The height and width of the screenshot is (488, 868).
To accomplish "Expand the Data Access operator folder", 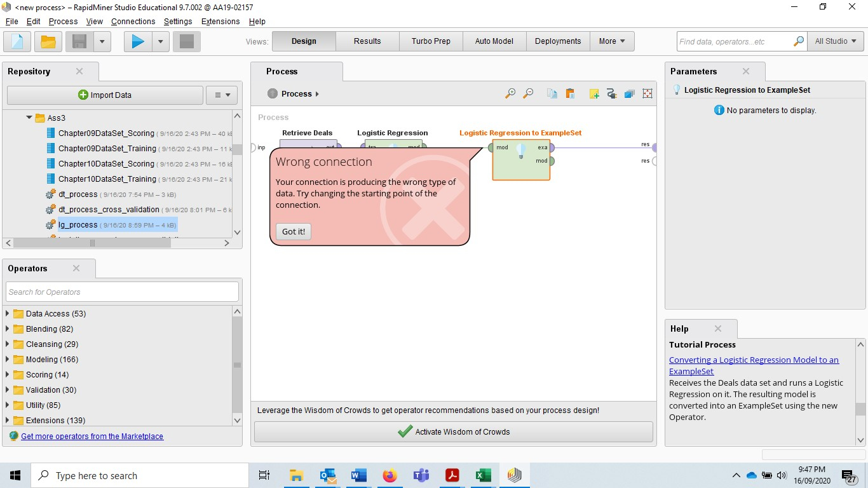I will coord(8,313).
